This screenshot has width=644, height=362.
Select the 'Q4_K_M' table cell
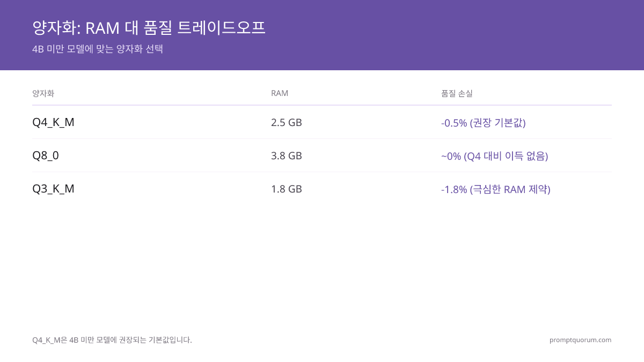point(53,122)
